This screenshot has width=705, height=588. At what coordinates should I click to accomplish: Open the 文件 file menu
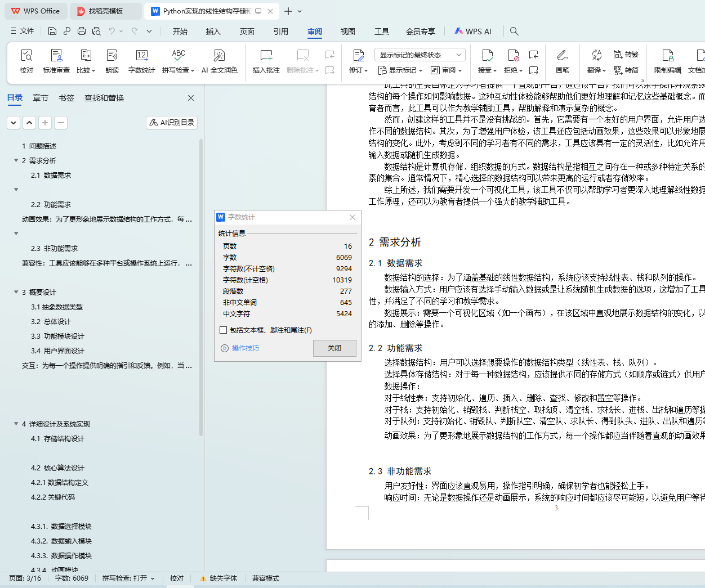[x=23, y=31]
